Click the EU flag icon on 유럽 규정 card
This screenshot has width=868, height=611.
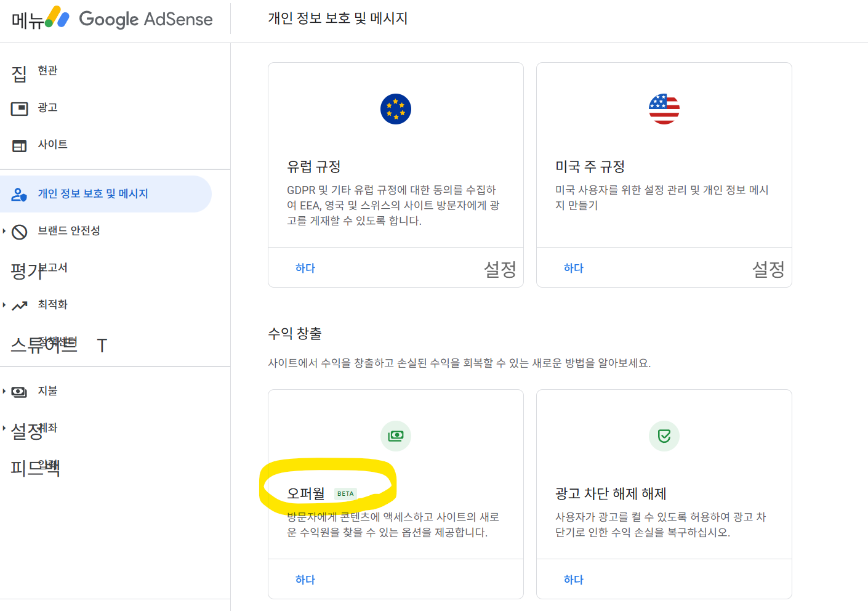(395, 108)
